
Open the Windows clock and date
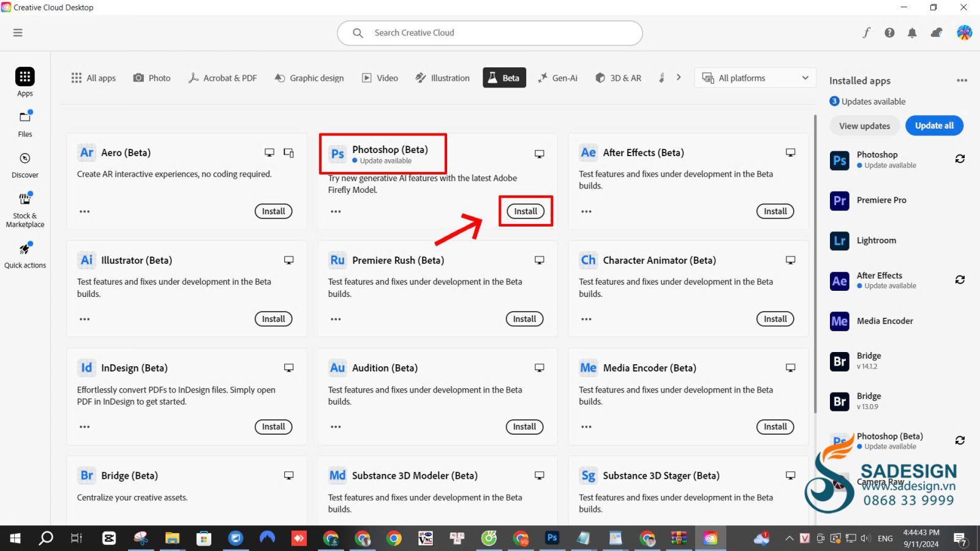coord(921,538)
